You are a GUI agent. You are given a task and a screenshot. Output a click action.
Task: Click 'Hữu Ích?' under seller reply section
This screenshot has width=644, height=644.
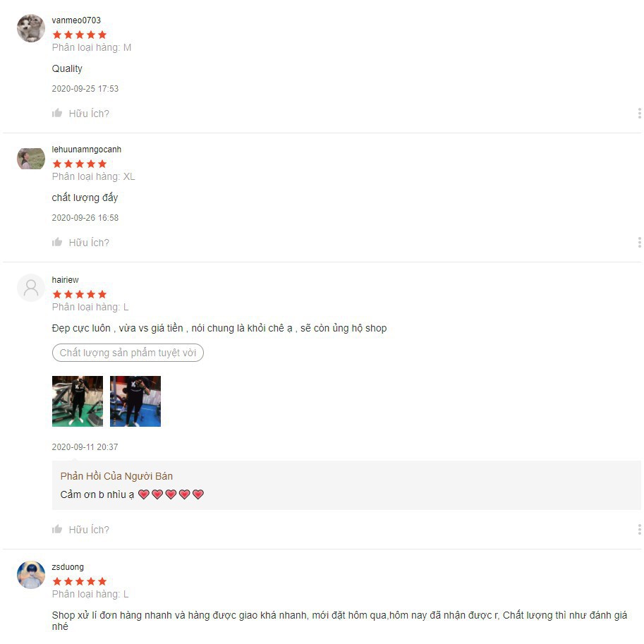tap(89, 530)
